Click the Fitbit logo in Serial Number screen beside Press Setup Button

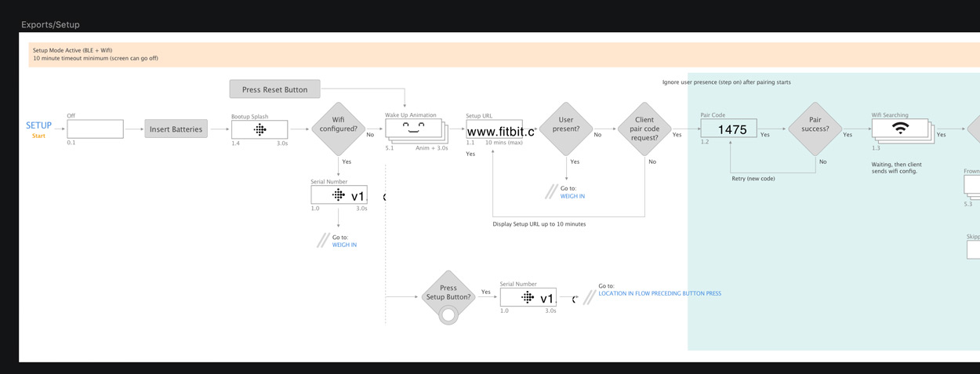click(528, 297)
